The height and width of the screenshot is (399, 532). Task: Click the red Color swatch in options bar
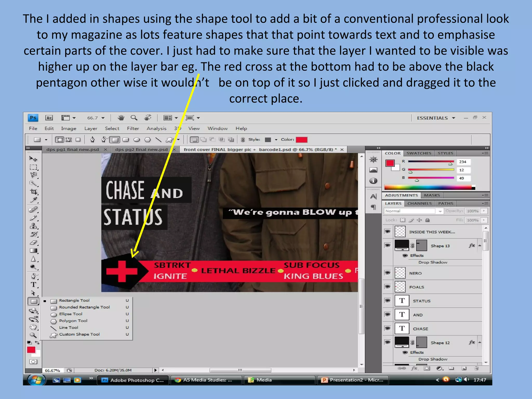[x=301, y=140]
